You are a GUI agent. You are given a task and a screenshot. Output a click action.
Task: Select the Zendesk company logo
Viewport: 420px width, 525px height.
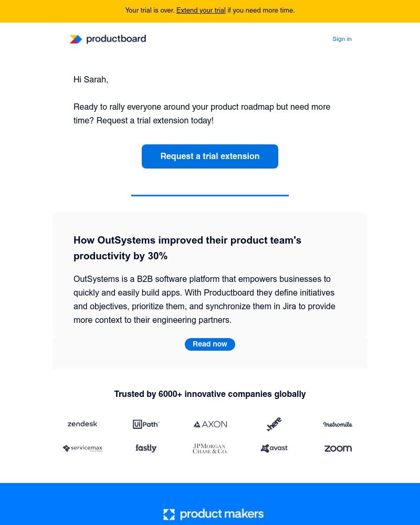click(x=82, y=424)
